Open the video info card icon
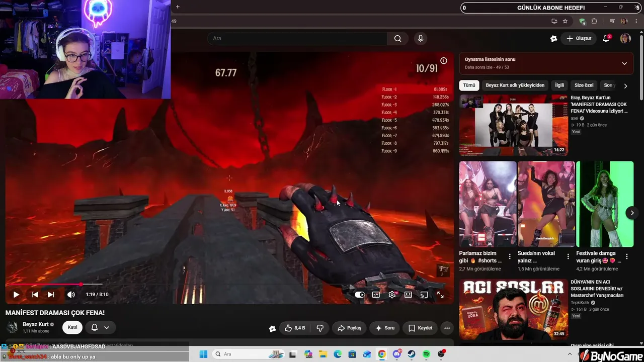The image size is (644, 362). click(444, 61)
